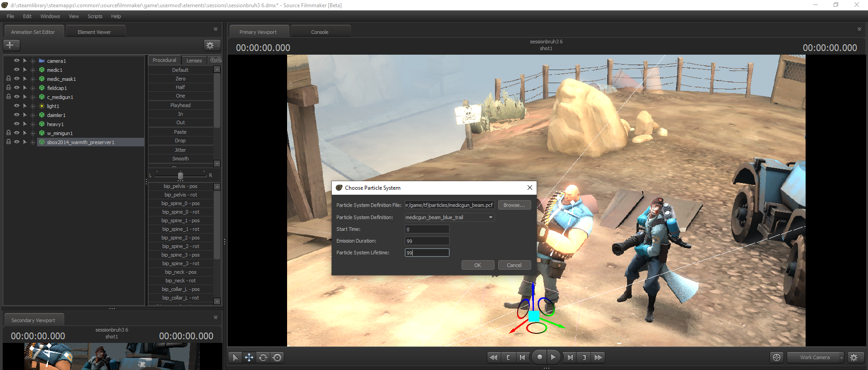868x370 pixels.
Task: Confirm particle system with OK
Action: 478,265
